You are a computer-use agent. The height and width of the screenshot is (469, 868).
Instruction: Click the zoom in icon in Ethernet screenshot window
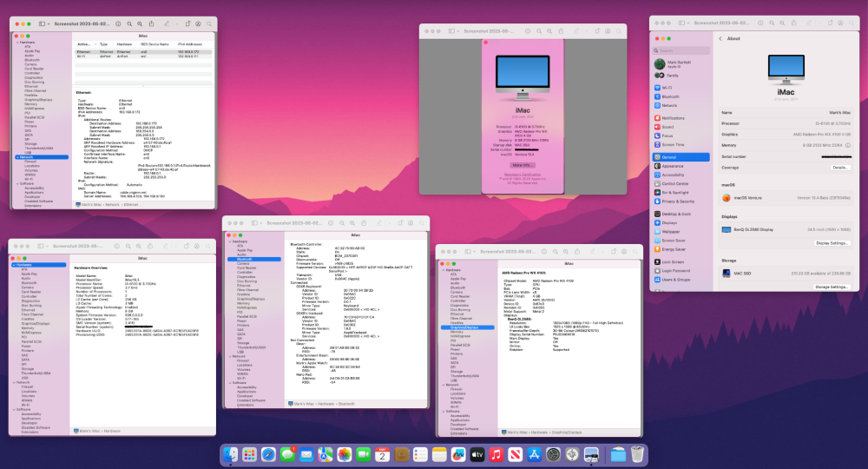(140, 23)
